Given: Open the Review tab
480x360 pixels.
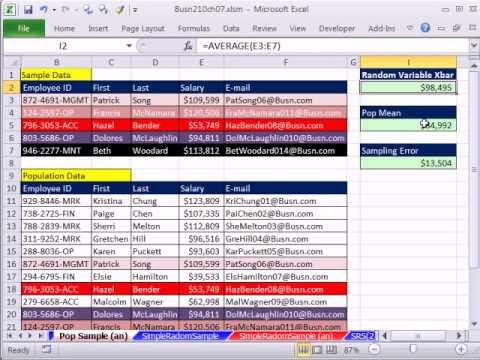Looking at the screenshot, I should click(x=264, y=29).
